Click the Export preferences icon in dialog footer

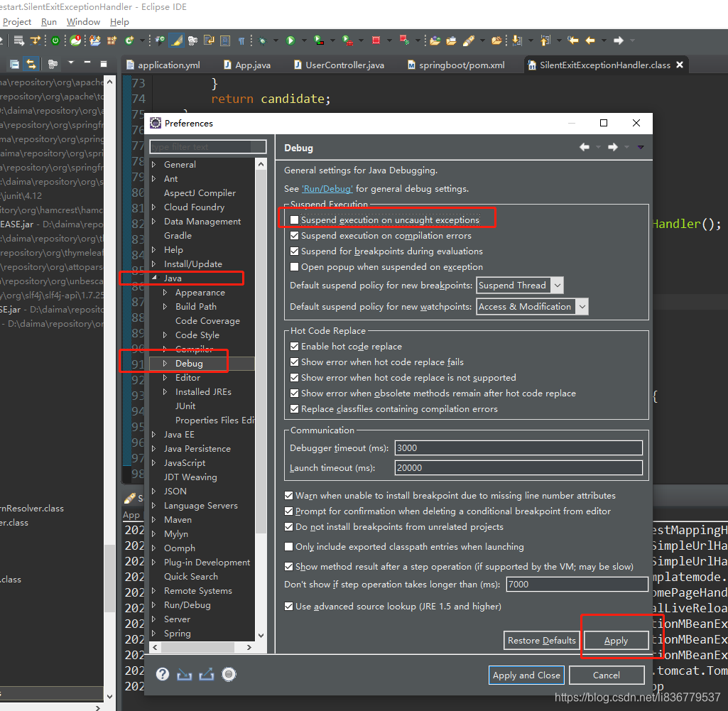point(207,674)
